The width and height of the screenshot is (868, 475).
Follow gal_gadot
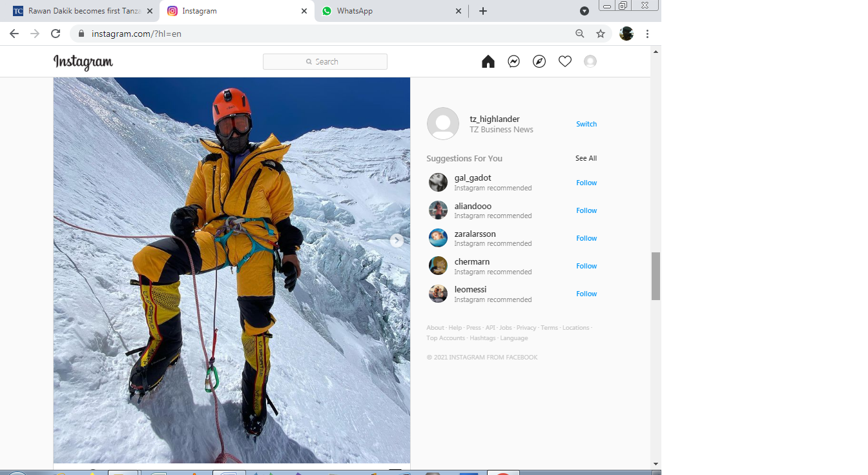point(586,183)
